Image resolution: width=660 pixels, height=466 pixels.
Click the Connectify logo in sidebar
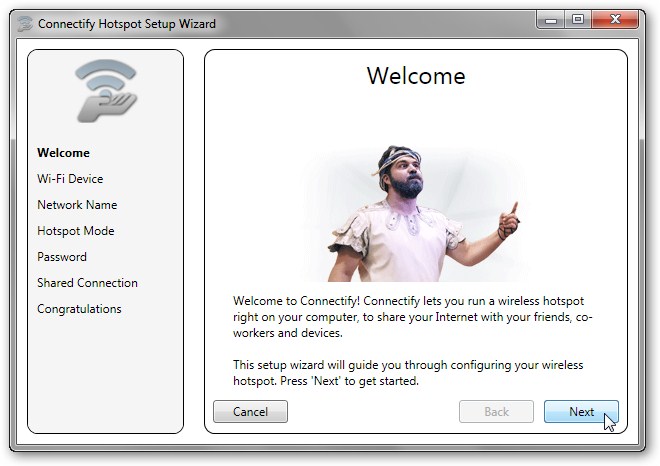(x=106, y=91)
